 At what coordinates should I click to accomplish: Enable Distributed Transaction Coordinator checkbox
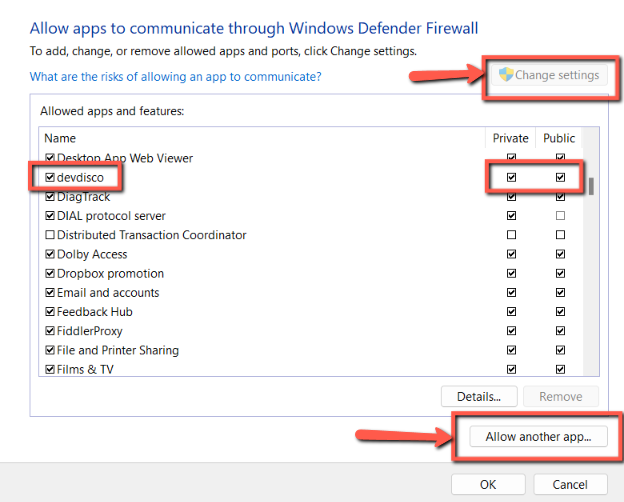click(x=51, y=235)
